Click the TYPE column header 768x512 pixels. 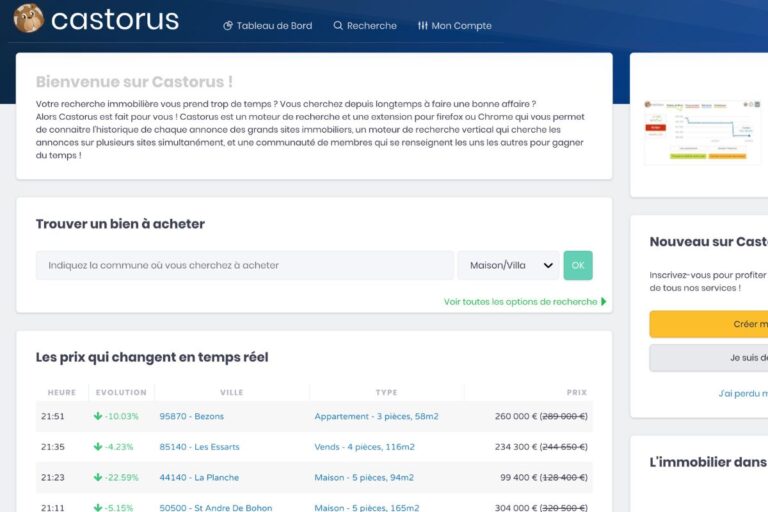pos(386,392)
